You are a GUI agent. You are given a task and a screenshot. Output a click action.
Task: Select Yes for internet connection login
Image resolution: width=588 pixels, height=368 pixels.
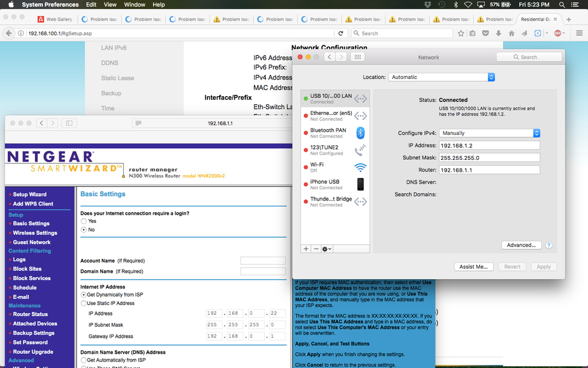[84, 221]
